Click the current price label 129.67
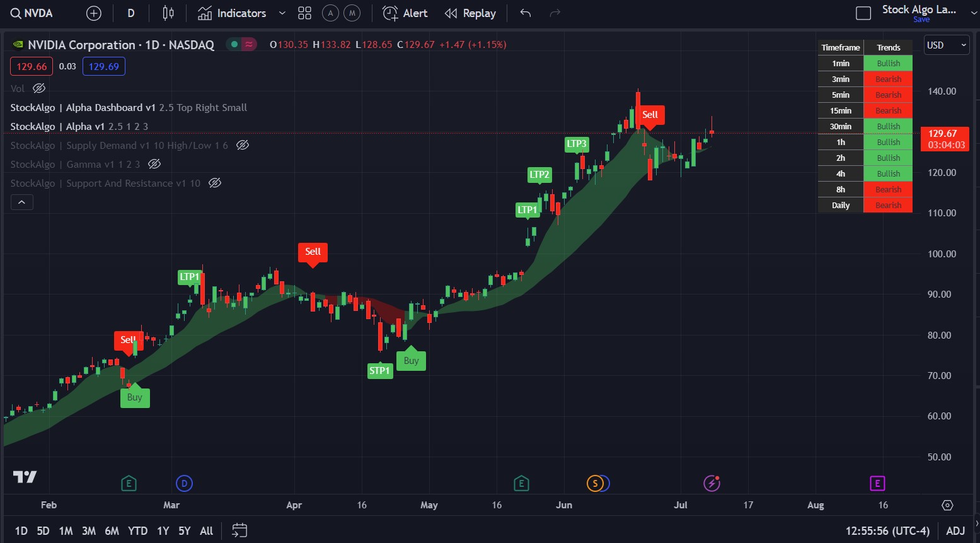980x543 pixels. tap(945, 139)
